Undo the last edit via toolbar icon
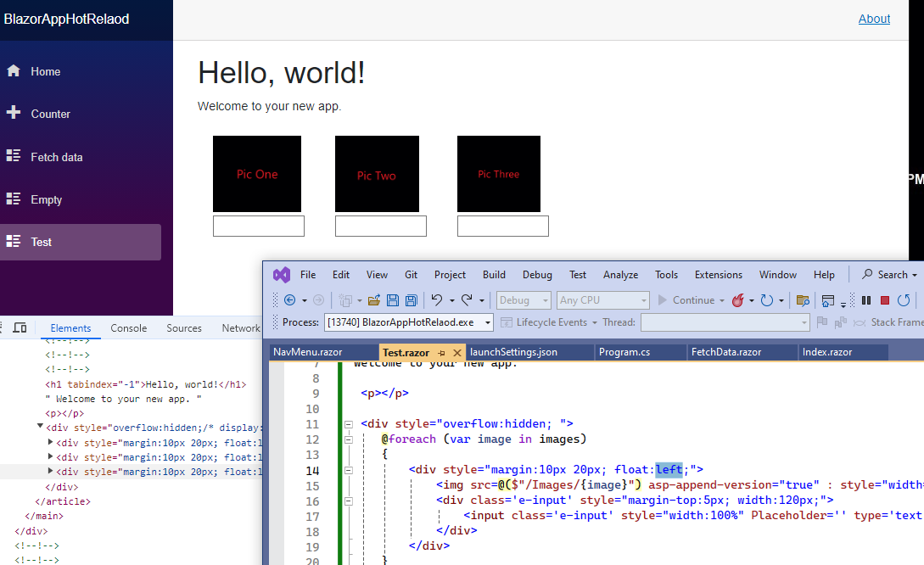 [x=436, y=300]
